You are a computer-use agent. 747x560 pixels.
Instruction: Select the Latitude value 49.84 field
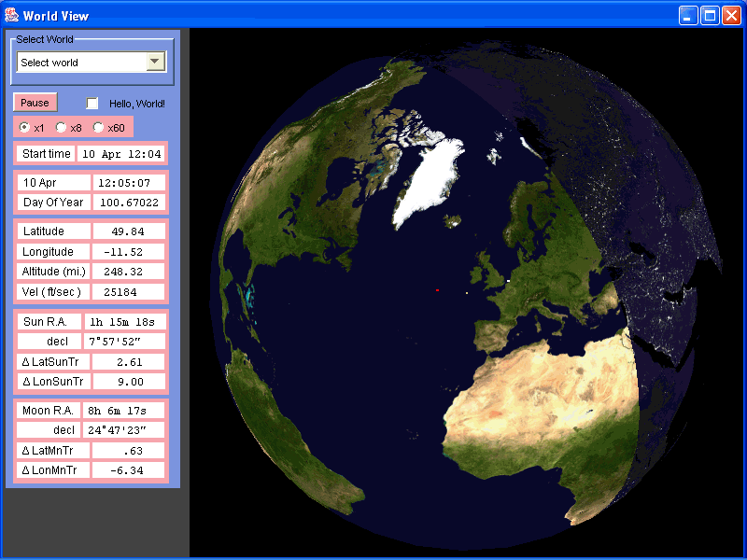tap(128, 231)
